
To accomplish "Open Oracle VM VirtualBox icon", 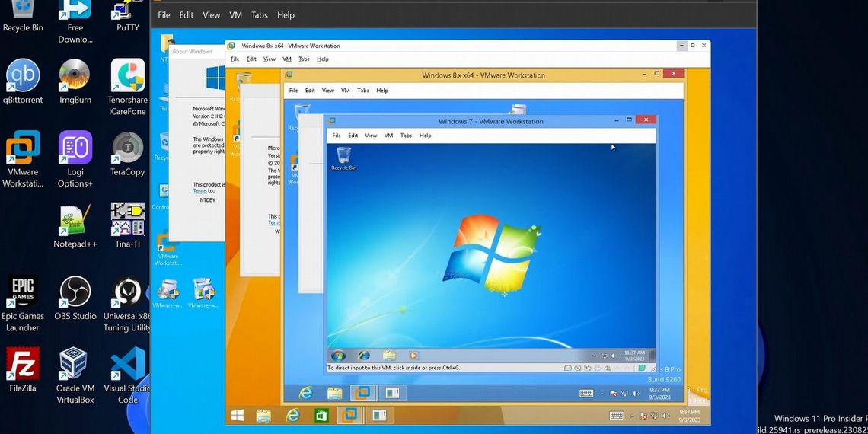I will click(75, 376).
